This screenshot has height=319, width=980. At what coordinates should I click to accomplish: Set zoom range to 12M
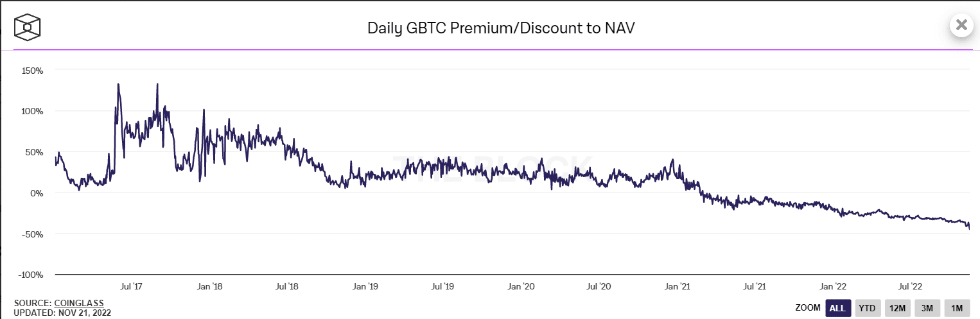coord(897,308)
